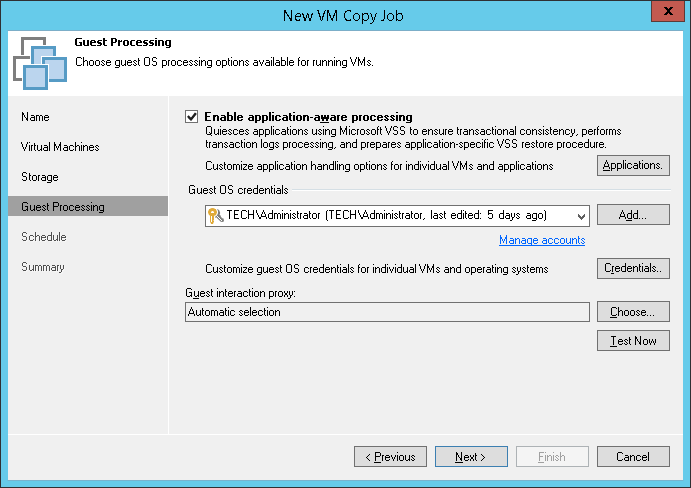This screenshot has width=691, height=488.
Task: Select the Guest Processing step
Action: click(x=63, y=207)
